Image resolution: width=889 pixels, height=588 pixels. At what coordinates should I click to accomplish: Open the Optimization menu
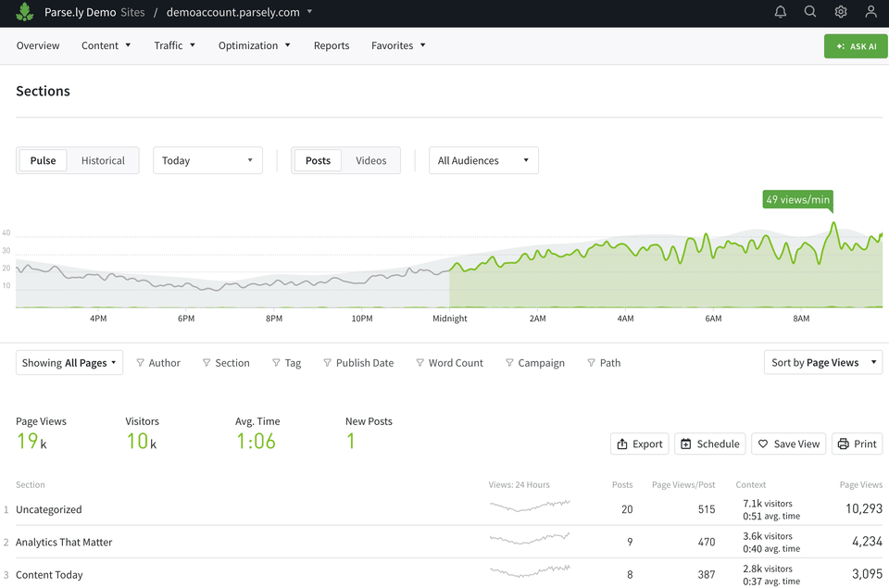(255, 45)
